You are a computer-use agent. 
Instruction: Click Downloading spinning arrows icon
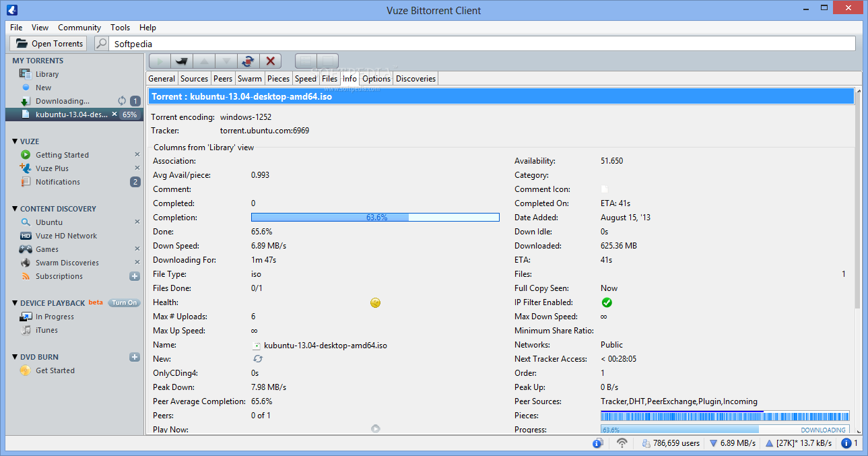point(122,101)
